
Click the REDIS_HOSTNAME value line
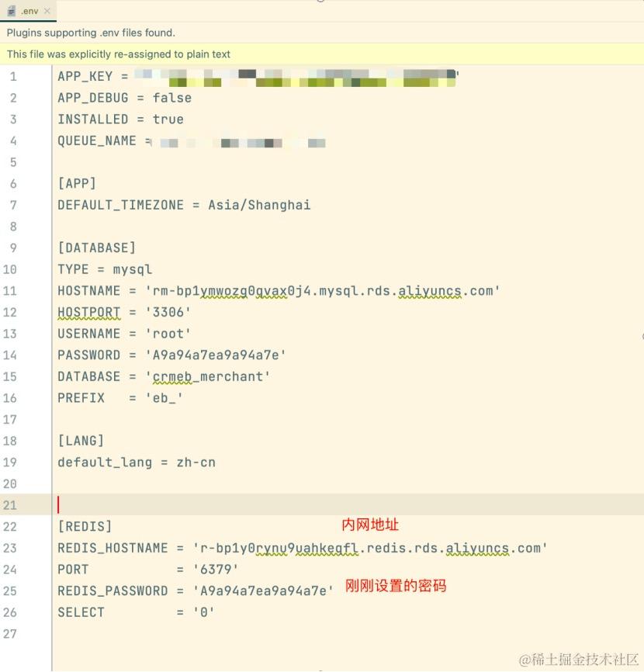[303, 548]
